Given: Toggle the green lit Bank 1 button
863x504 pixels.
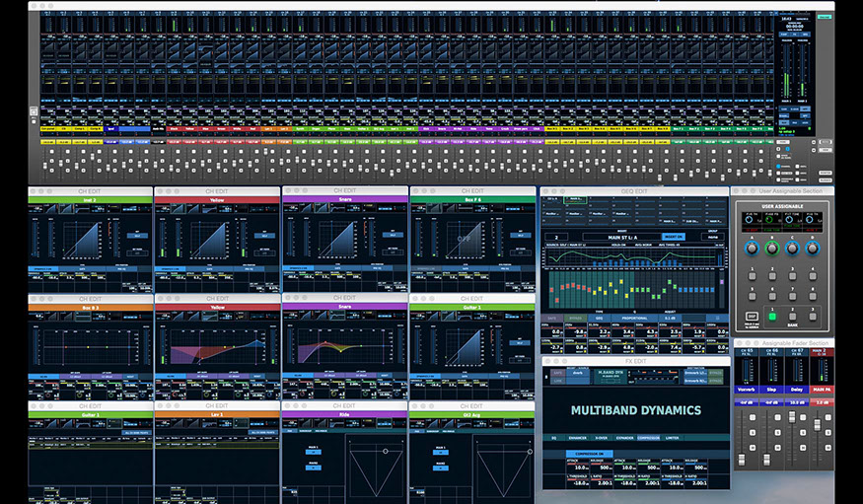Looking at the screenshot, I should pyautogui.click(x=771, y=316).
